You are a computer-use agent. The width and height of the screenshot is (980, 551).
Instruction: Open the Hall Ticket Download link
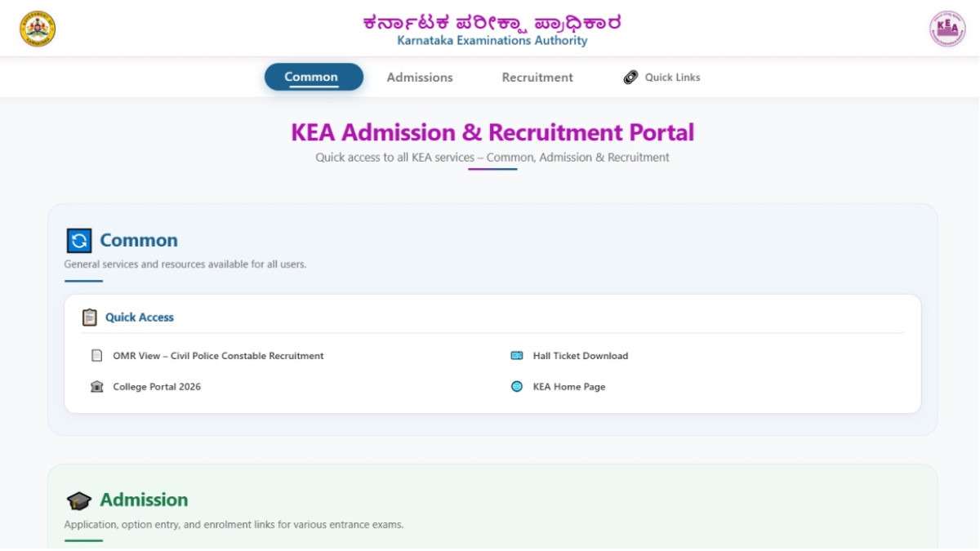pyautogui.click(x=581, y=356)
